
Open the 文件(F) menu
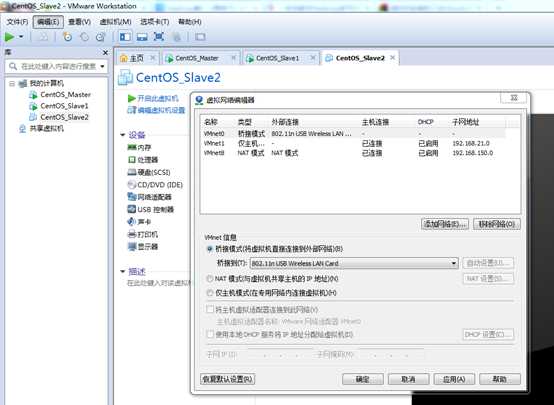(18, 22)
